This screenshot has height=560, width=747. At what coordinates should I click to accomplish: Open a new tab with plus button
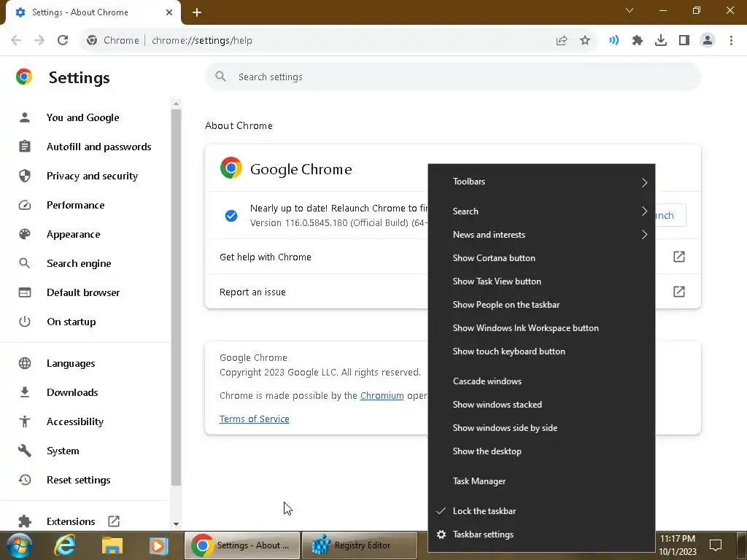click(x=197, y=13)
